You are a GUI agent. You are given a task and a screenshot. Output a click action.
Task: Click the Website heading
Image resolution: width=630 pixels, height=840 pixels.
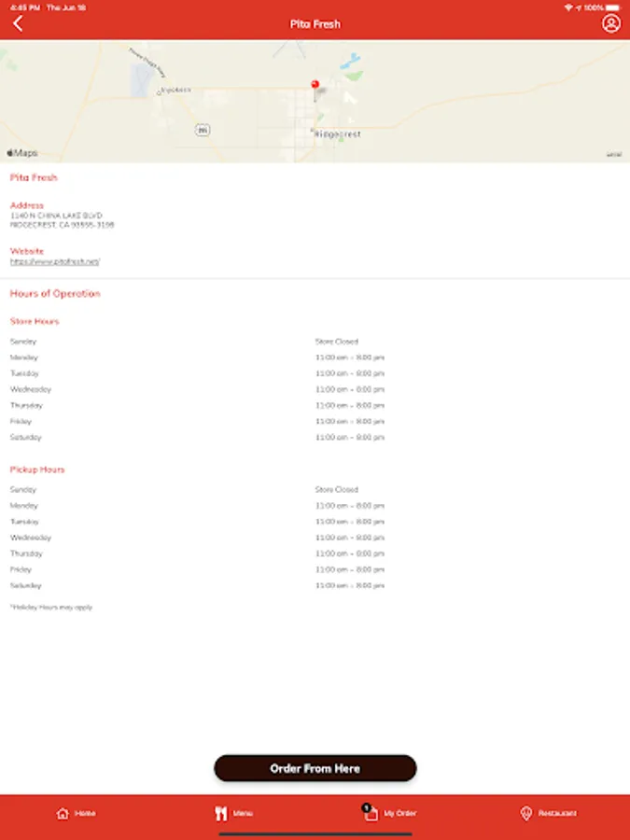click(x=27, y=251)
